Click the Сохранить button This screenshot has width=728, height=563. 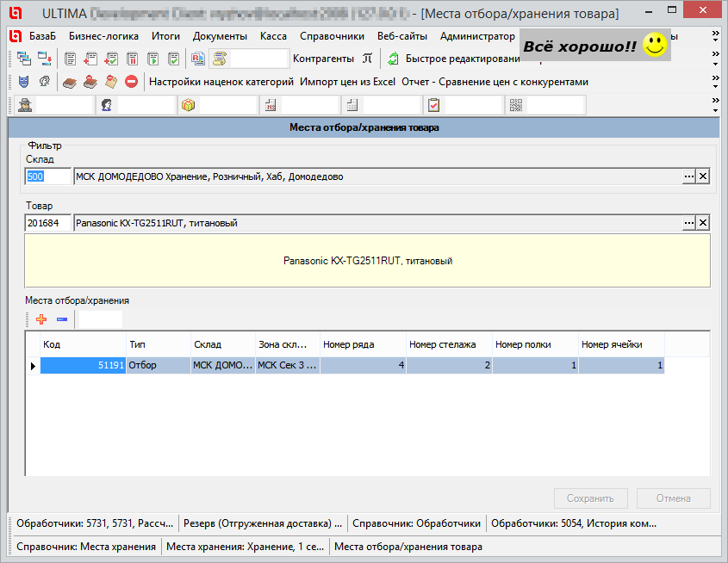590,498
